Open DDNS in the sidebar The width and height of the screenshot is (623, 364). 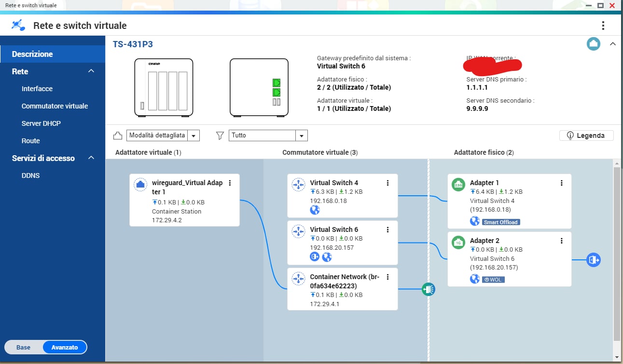31,175
